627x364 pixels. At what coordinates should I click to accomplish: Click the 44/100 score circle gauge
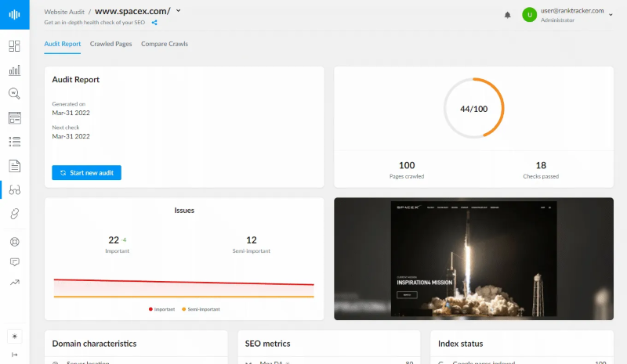point(474,108)
